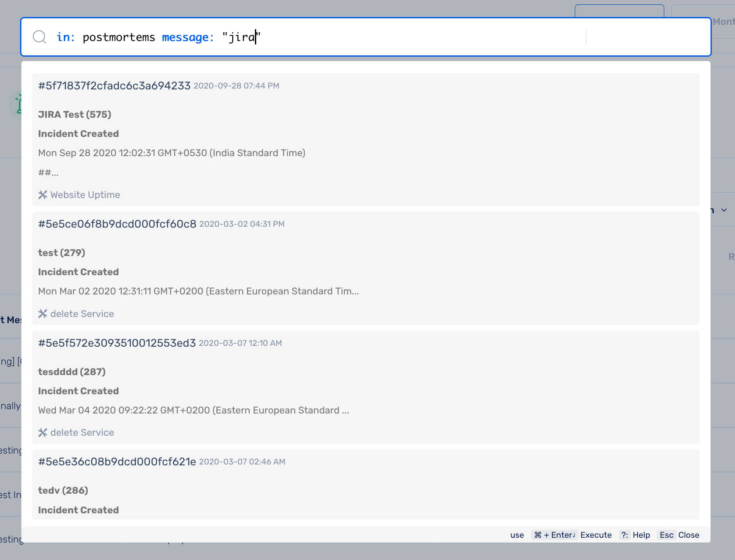Click timestamp 2020-09-28 07:44 PM

(237, 86)
